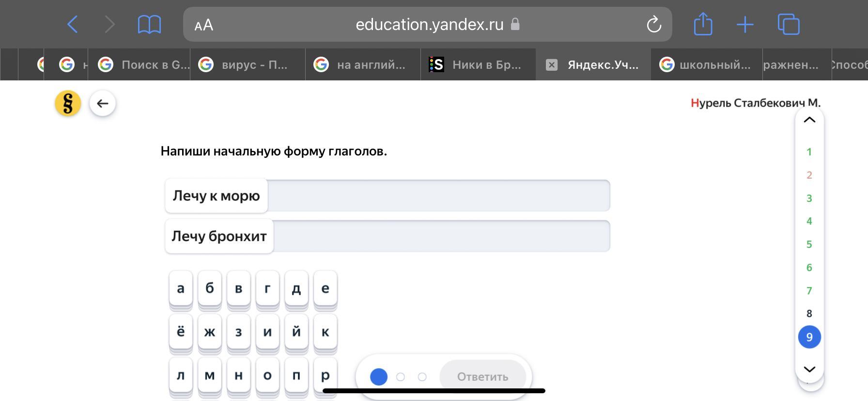Collapse question list with the up chevron

809,120
